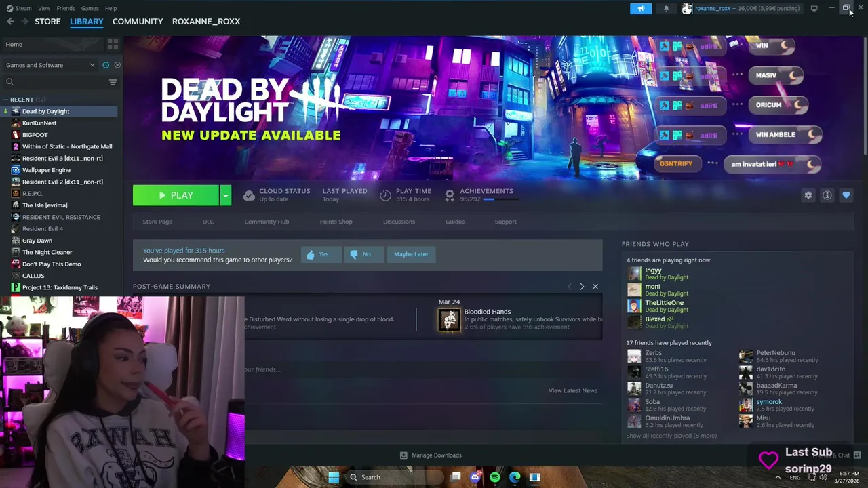The width and height of the screenshot is (868, 488).
Task: Click the Maybe Later button
Action: (411, 254)
